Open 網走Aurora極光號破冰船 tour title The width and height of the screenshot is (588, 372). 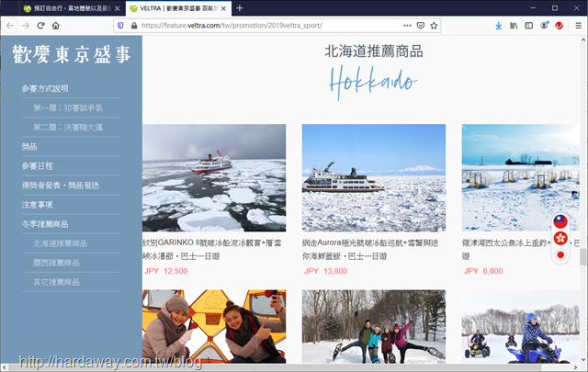[x=370, y=249]
